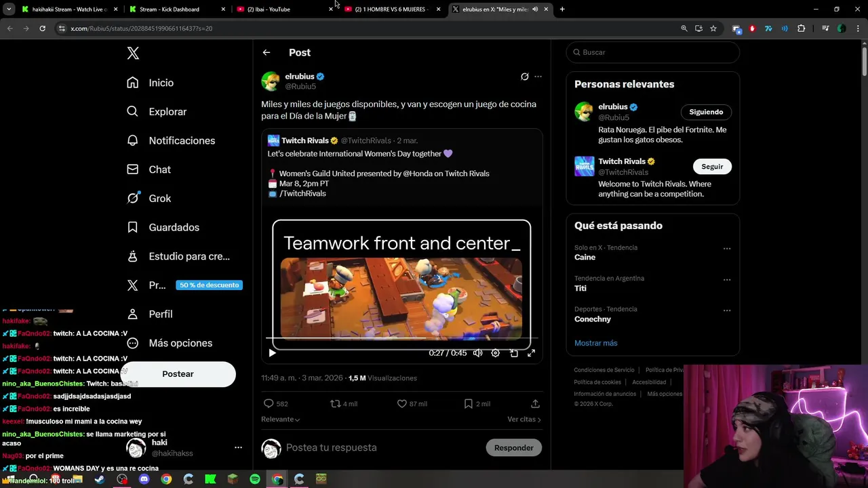Open Estudio para creadores in sidebar
The image size is (868, 488).
(178, 256)
